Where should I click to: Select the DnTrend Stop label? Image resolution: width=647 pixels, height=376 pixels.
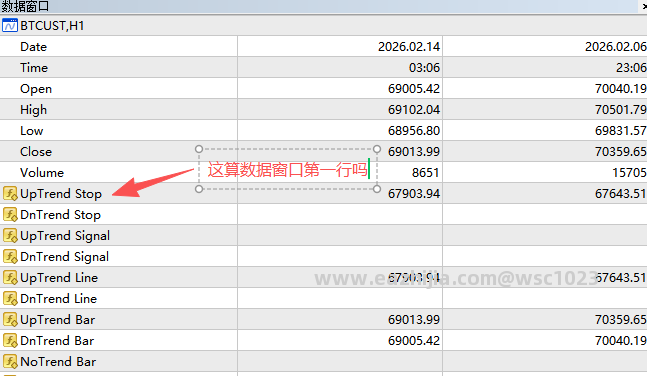[60, 215]
